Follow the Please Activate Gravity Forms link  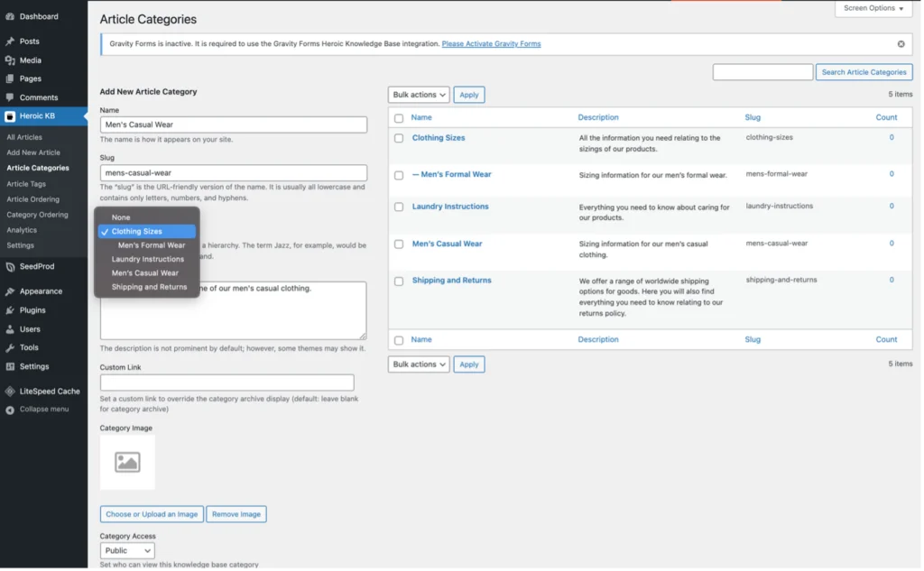pyautogui.click(x=491, y=44)
